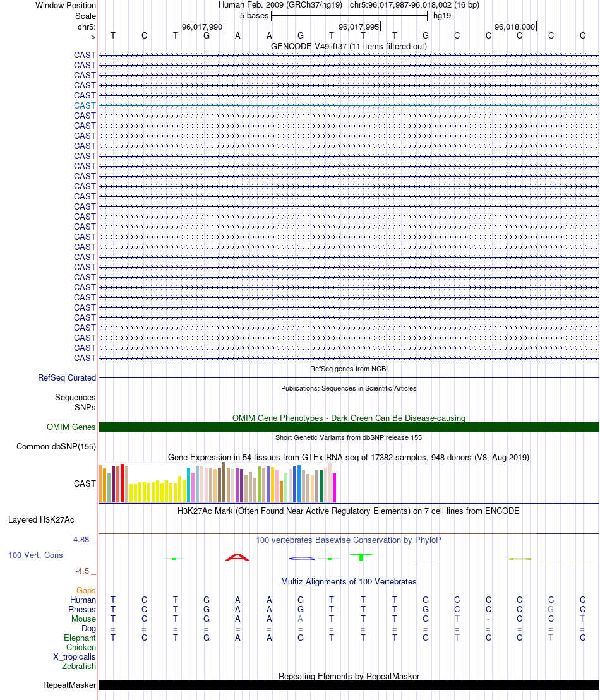Image resolution: width=600 pixels, height=700 pixels.
Task: Select the light-blue CAST transcript arrow line
Action: click(349, 106)
